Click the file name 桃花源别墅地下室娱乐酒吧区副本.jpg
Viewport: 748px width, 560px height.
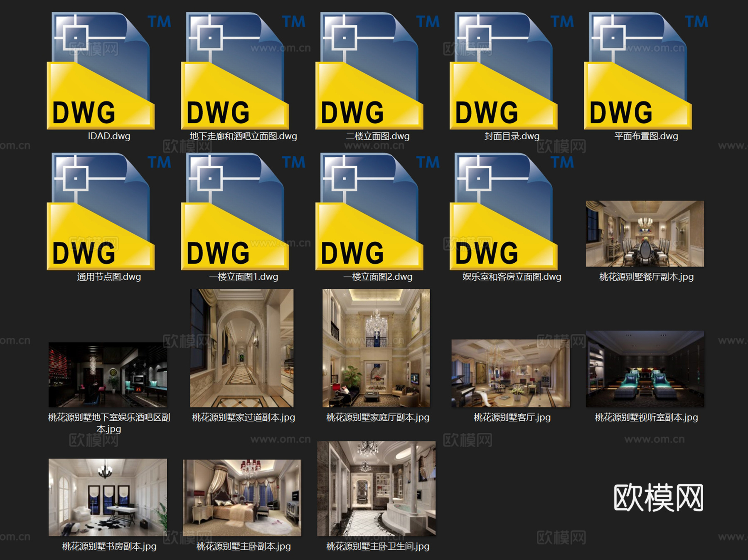[x=109, y=423]
